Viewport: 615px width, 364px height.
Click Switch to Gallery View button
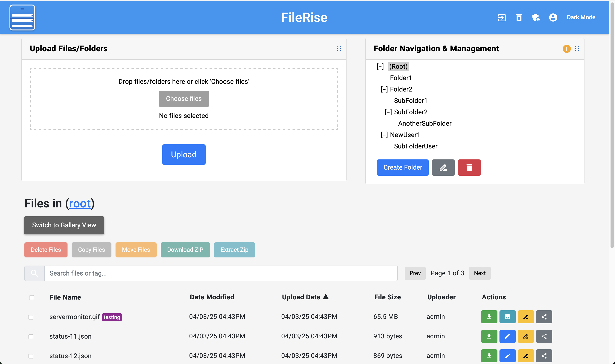[x=64, y=225]
